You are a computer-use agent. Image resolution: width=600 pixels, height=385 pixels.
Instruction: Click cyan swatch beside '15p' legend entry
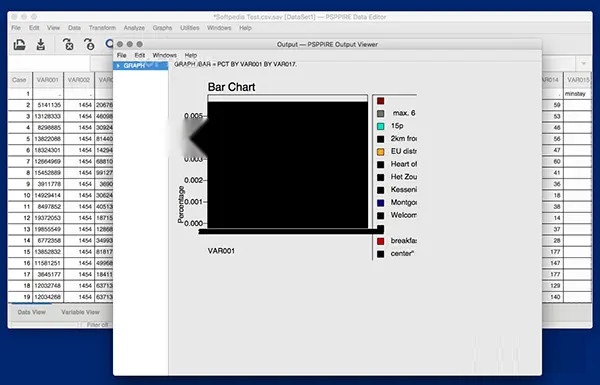coord(380,126)
